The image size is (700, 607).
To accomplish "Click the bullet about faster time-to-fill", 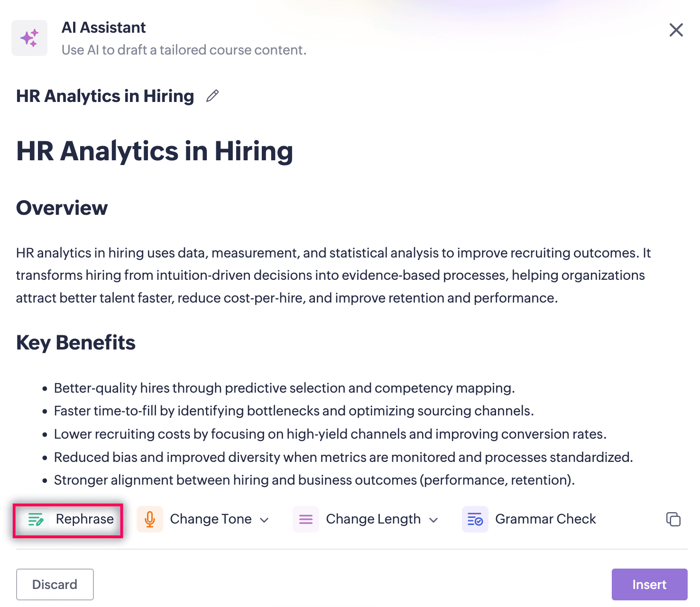I will (294, 411).
